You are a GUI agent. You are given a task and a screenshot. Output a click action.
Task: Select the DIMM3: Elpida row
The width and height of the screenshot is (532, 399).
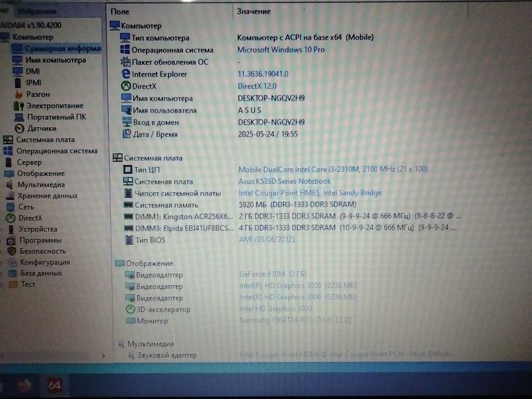(290, 228)
